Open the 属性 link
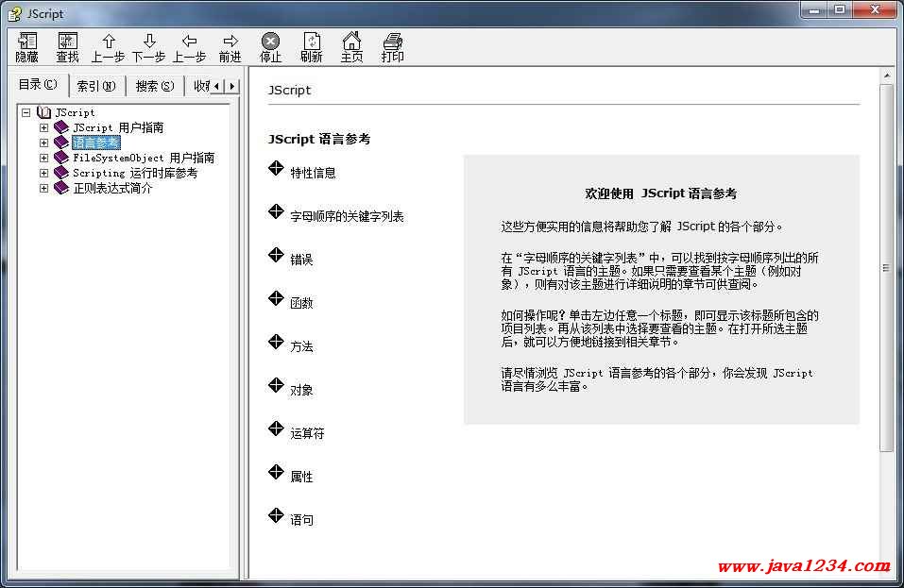 301,477
